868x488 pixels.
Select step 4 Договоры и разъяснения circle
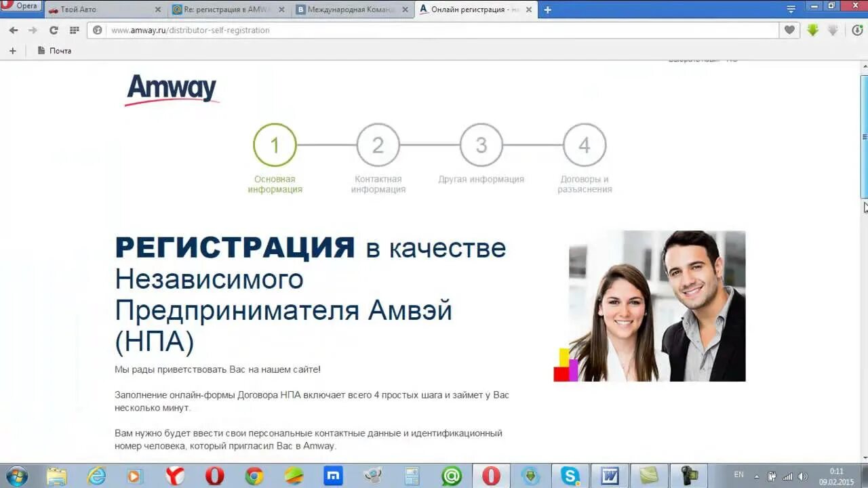coord(584,144)
